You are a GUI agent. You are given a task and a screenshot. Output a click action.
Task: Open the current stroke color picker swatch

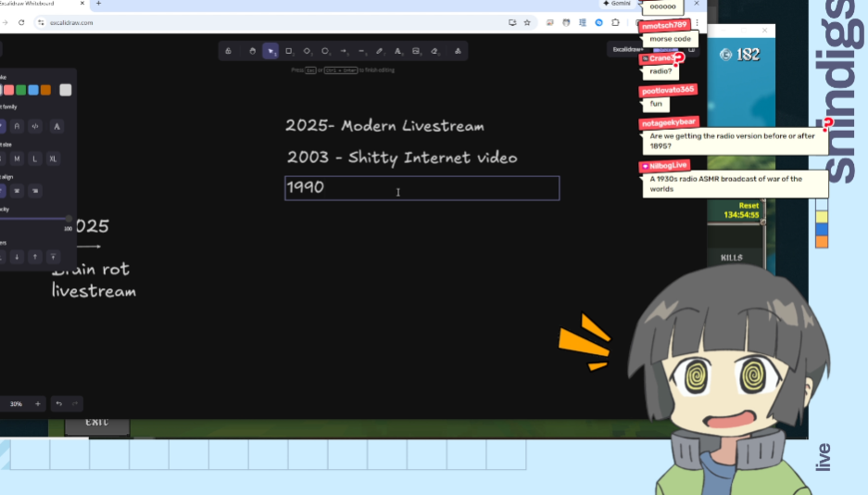[x=66, y=90]
